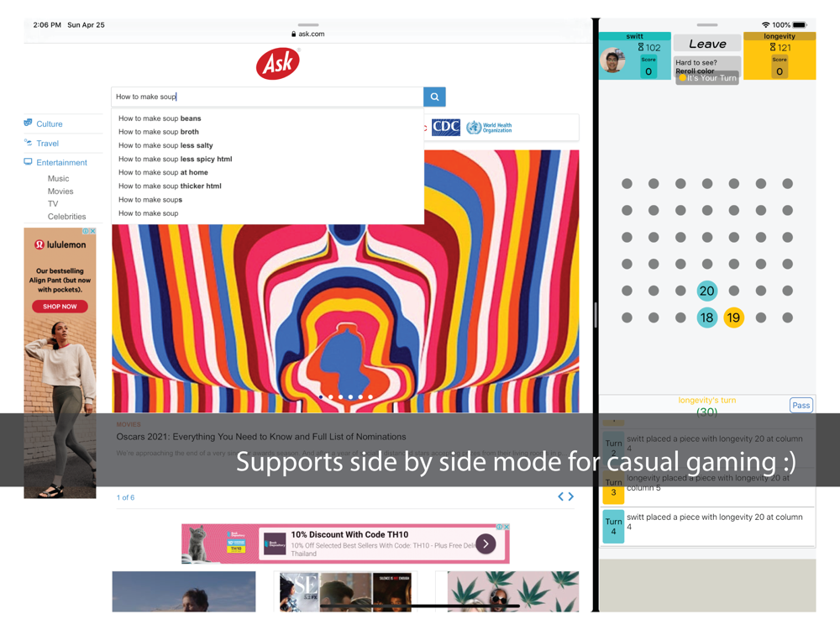Image resolution: width=840 pixels, height=630 pixels.
Task: Click the CDC logo
Action: pyautogui.click(x=446, y=127)
